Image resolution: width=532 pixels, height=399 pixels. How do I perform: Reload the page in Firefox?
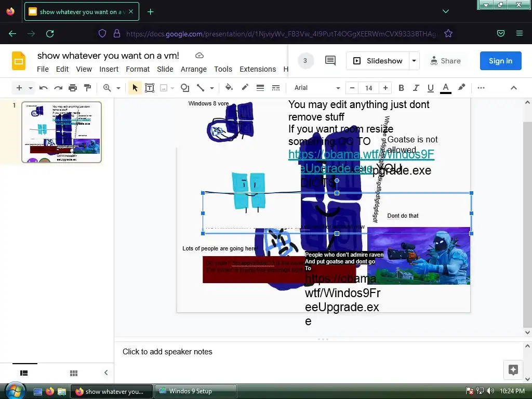[x=50, y=33]
